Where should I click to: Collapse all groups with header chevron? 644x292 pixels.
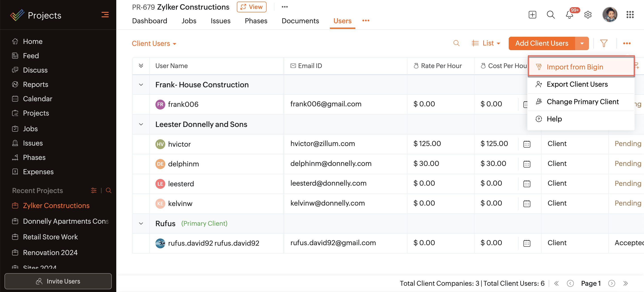141,66
